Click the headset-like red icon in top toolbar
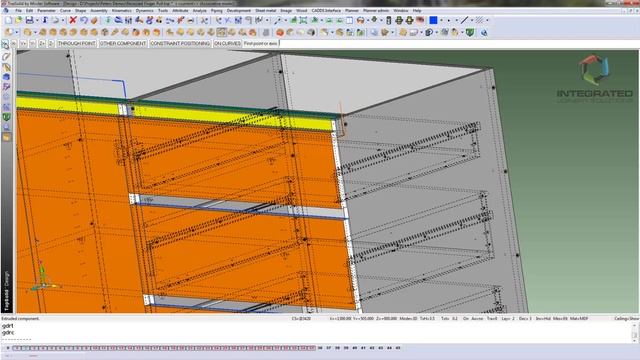640x360 pixels. click(360, 20)
